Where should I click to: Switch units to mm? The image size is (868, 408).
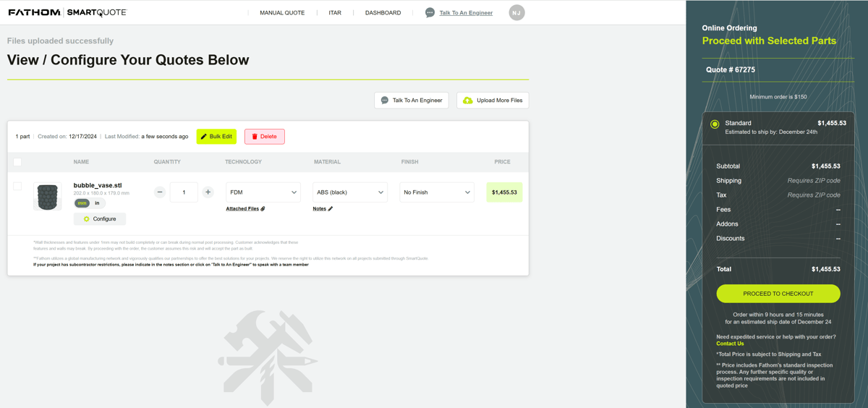[x=82, y=203]
